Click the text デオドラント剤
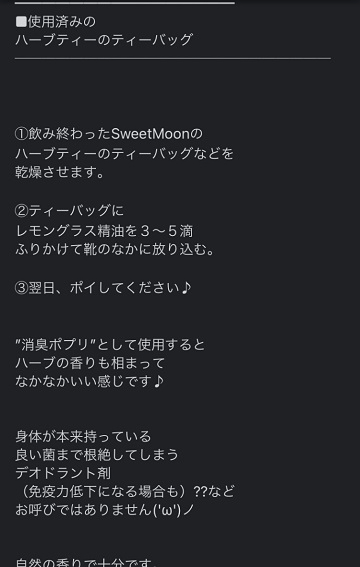This screenshot has height=567, width=360. [x=63, y=473]
